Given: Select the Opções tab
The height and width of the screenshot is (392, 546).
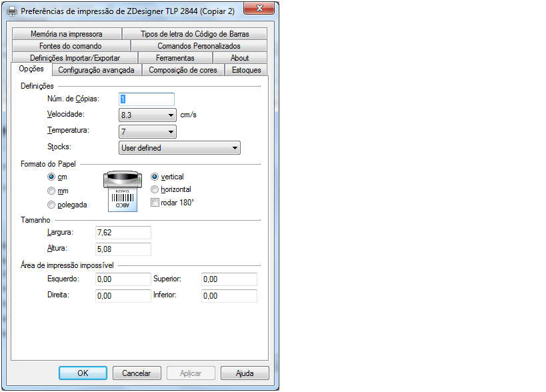Looking at the screenshot, I should (31, 69).
